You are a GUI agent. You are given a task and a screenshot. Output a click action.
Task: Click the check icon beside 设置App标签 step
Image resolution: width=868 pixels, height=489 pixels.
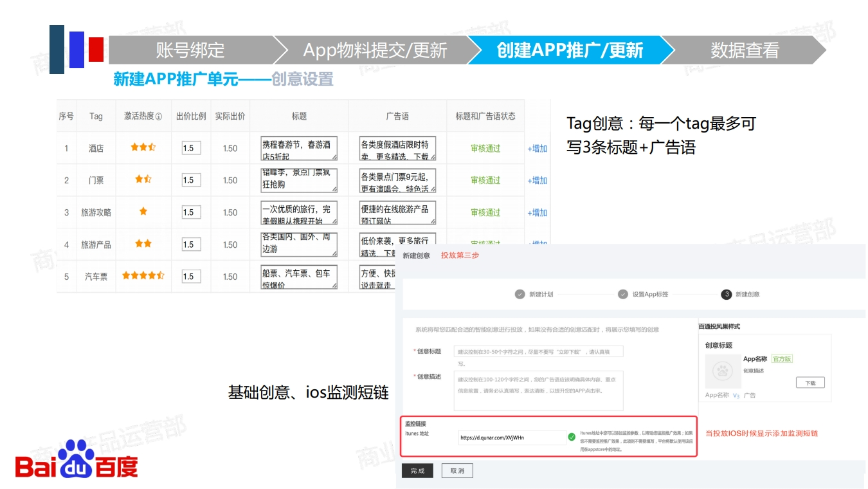click(623, 294)
